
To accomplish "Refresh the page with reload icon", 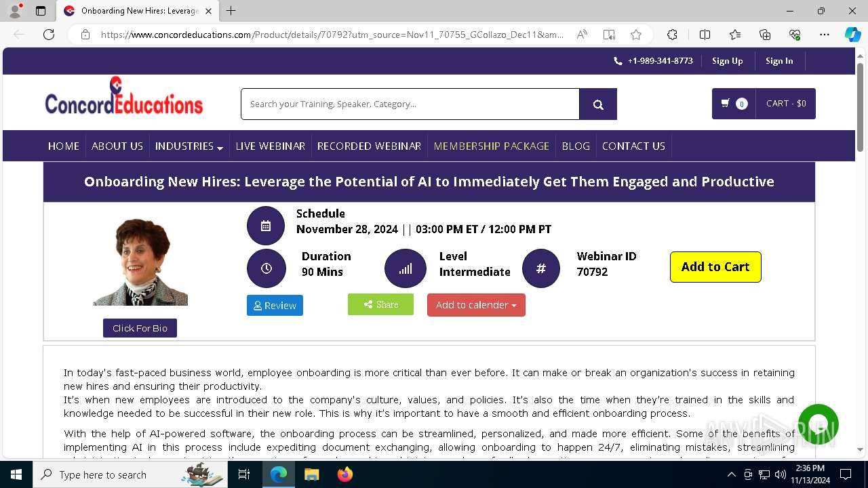I will pyautogui.click(x=49, y=35).
